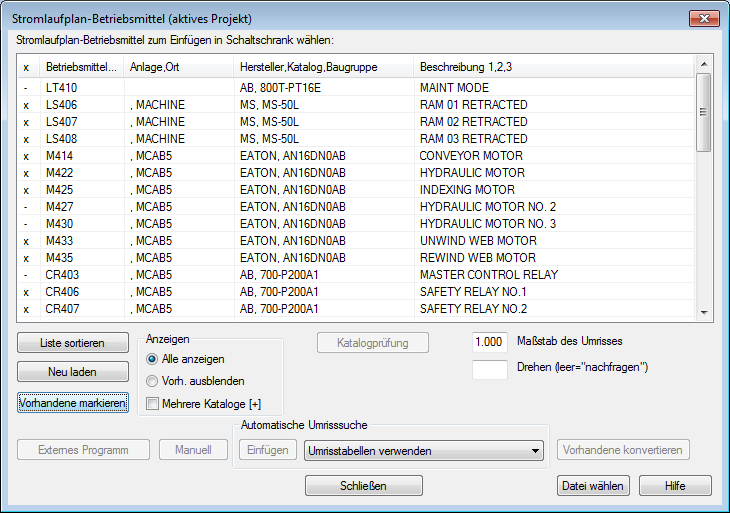Open Datei wählen

point(593,486)
